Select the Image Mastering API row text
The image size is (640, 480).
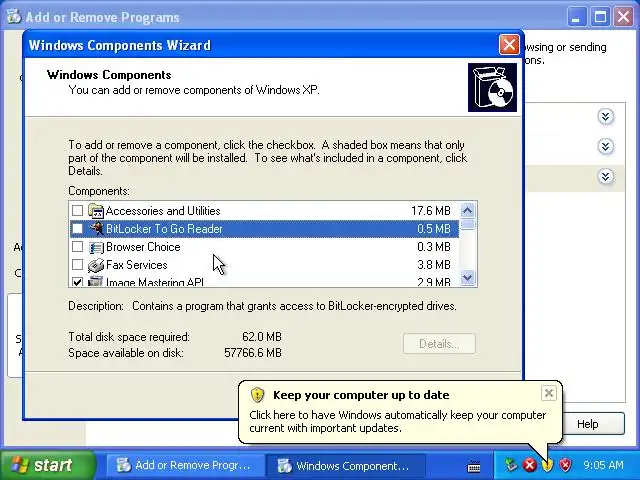tap(155, 282)
